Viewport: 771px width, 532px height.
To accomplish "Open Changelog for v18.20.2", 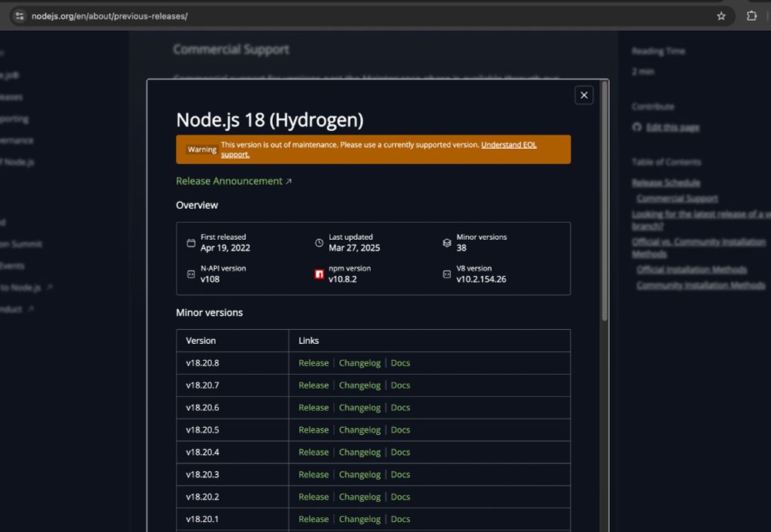I will (359, 497).
